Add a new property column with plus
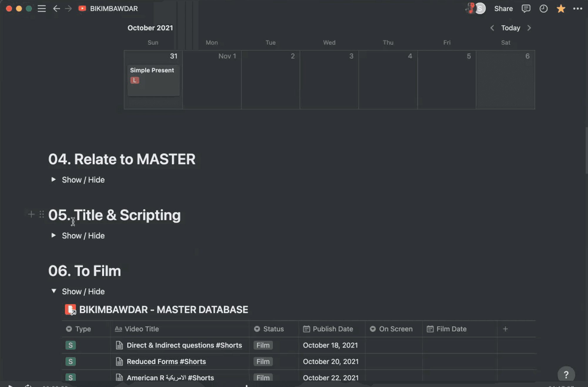 (505, 329)
